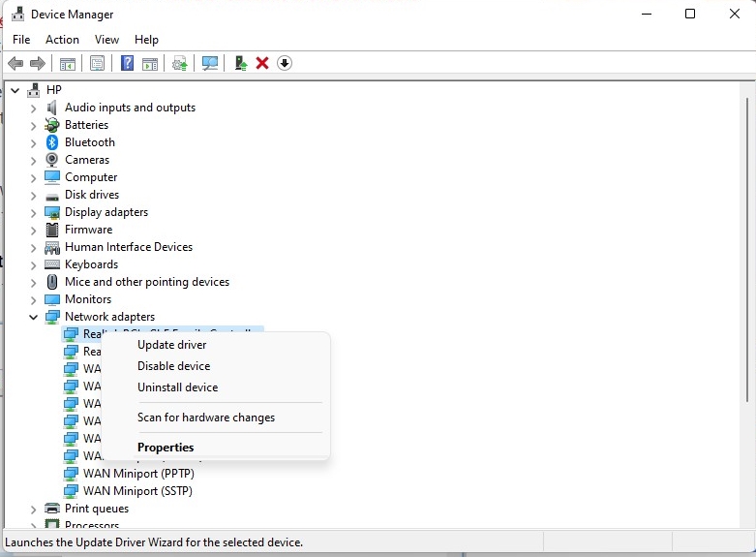Maximize the Device Manager window
This screenshot has width=756, height=557.
click(690, 14)
